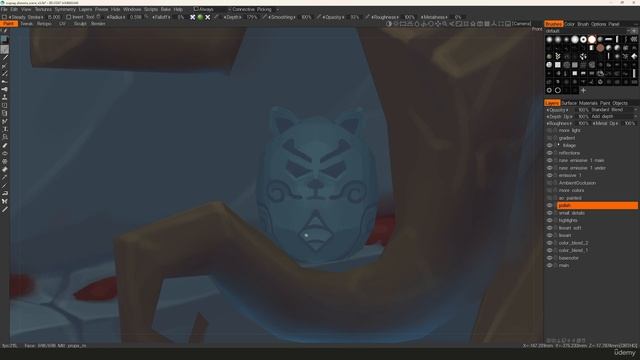This screenshot has height=360, width=640.
Task: Toggle the depth channel X icon
Action: [x=193, y=17]
